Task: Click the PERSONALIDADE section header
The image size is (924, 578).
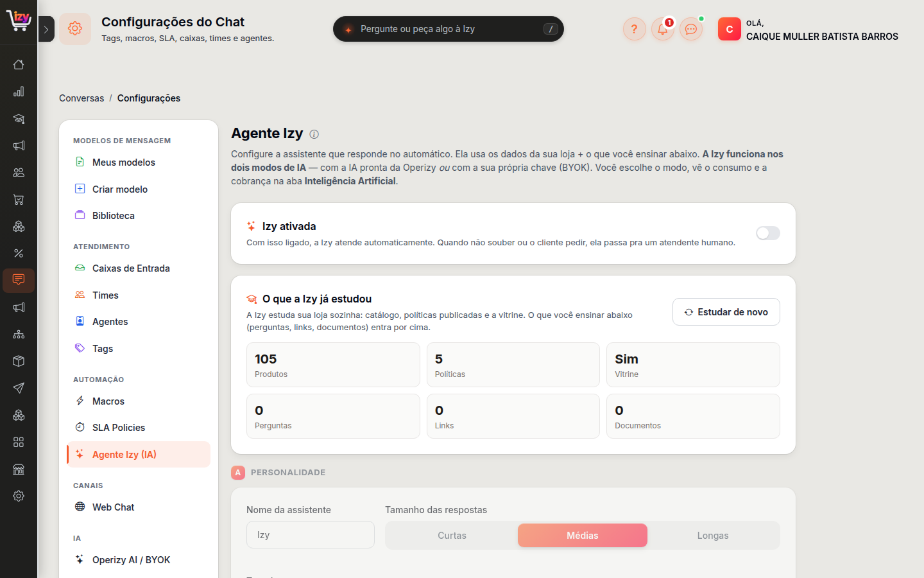Action: pyautogui.click(x=288, y=473)
